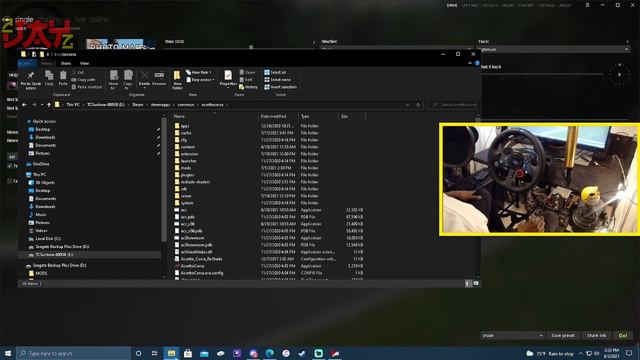The image size is (640, 360).
Task: Open Steam from the taskbar
Action: click(302, 353)
